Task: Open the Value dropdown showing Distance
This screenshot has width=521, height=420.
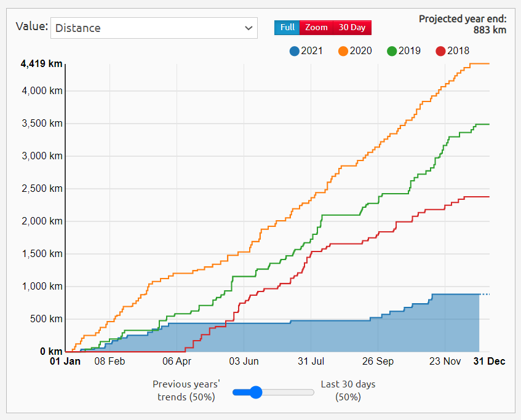Action: 148,28
